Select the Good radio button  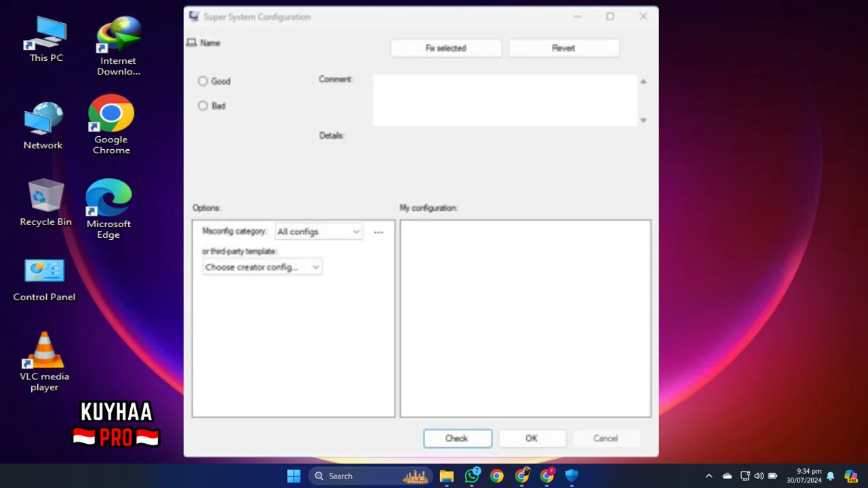point(203,81)
